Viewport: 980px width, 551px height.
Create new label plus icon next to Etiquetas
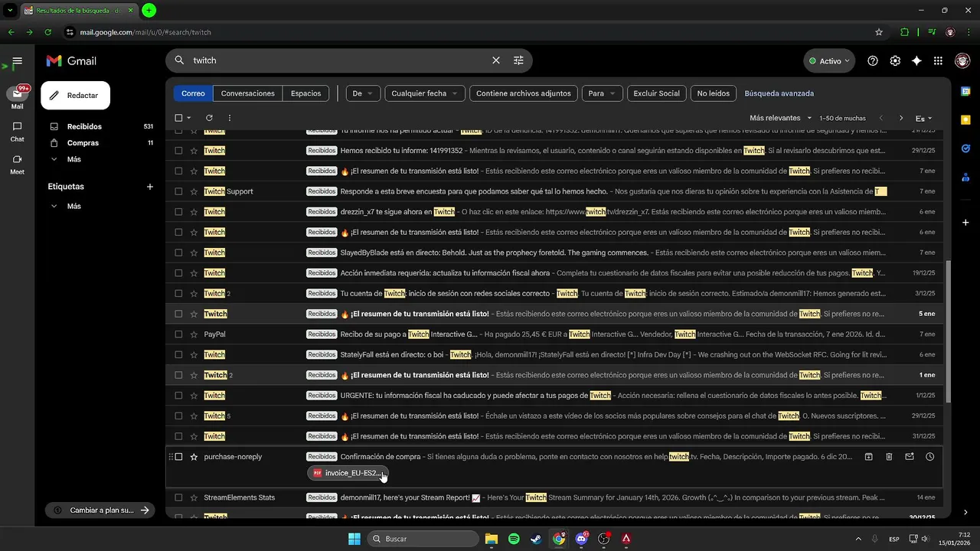pos(150,187)
